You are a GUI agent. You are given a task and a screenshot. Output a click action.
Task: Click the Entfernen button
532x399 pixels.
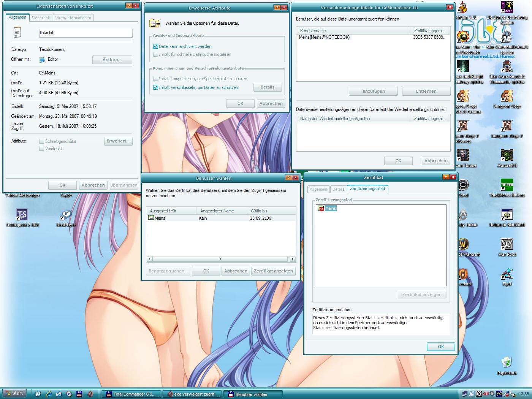click(x=426, y=91)
